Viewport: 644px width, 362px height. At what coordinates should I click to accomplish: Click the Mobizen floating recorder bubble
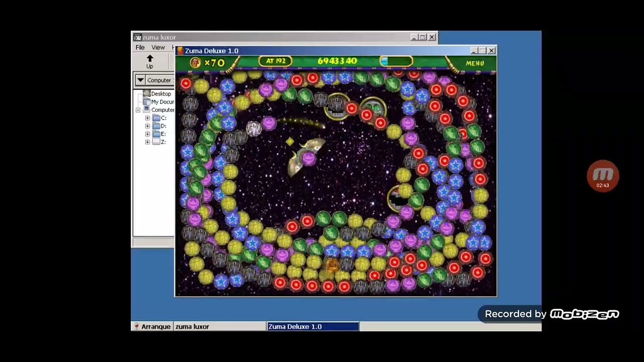pos(603,176)
